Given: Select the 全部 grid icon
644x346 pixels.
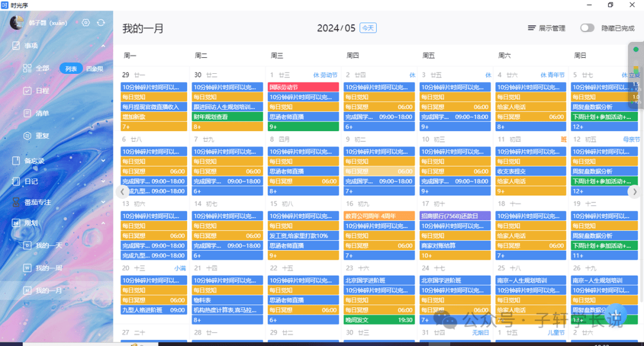Looking at the screenshot, I should (27, 68).
